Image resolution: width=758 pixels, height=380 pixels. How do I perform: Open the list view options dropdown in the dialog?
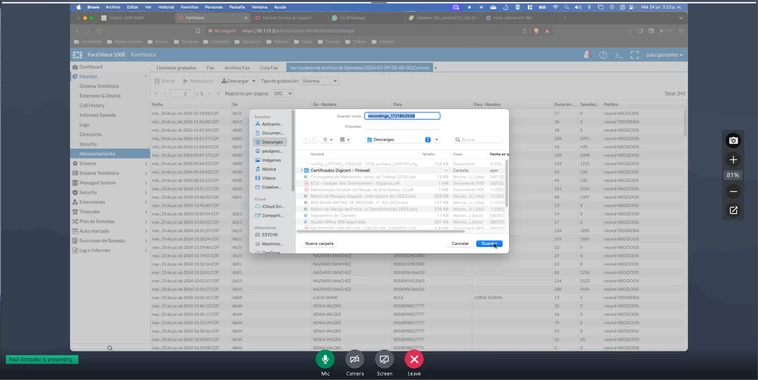328,140
